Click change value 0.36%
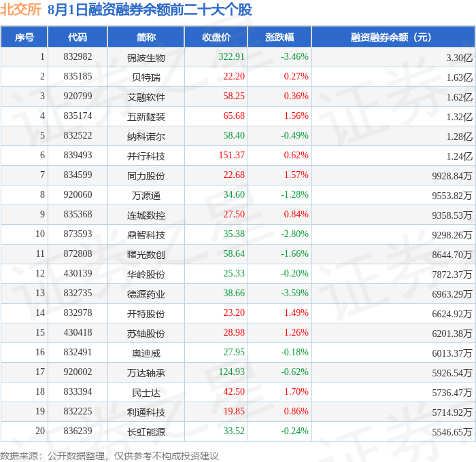Image resolution: width=476 pixels, height=462 pixels. click(296, 96)
